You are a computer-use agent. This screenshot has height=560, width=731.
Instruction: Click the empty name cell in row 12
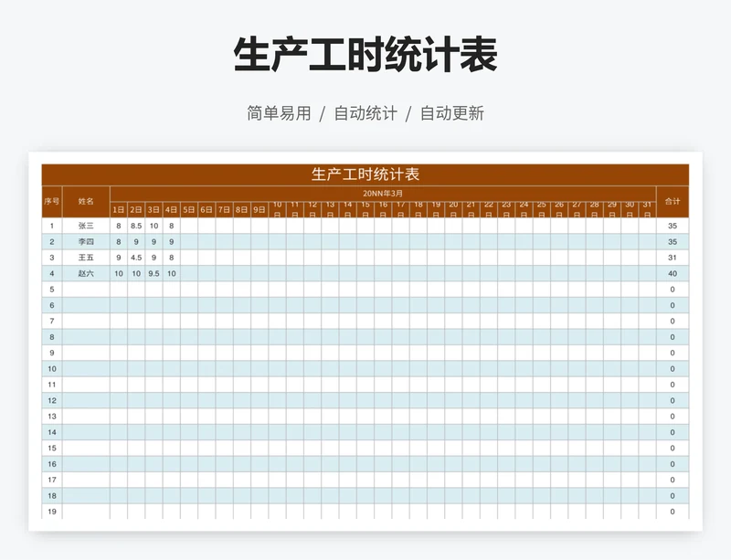[86, 400]
